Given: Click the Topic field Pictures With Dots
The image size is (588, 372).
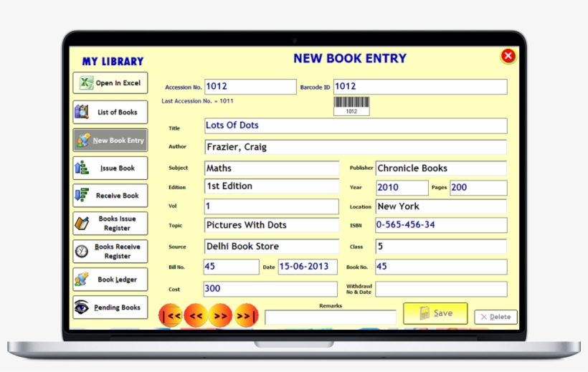Looking at the screenshot, I should (x=272, y=225).
